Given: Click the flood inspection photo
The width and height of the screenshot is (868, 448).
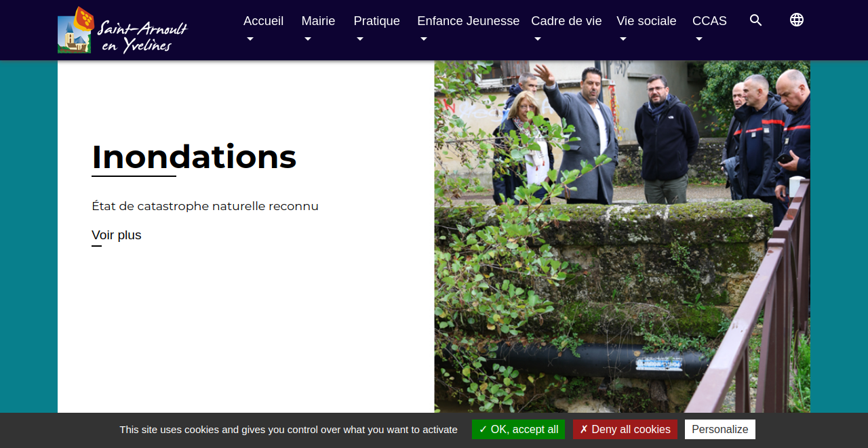Looking at the screenshot, I should point(623,237).
